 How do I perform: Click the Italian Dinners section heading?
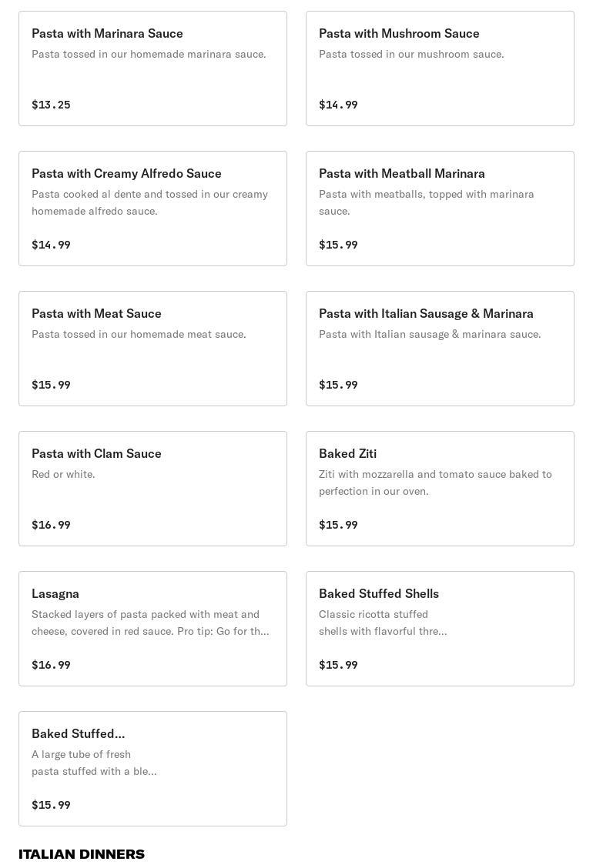click(82, 854)
